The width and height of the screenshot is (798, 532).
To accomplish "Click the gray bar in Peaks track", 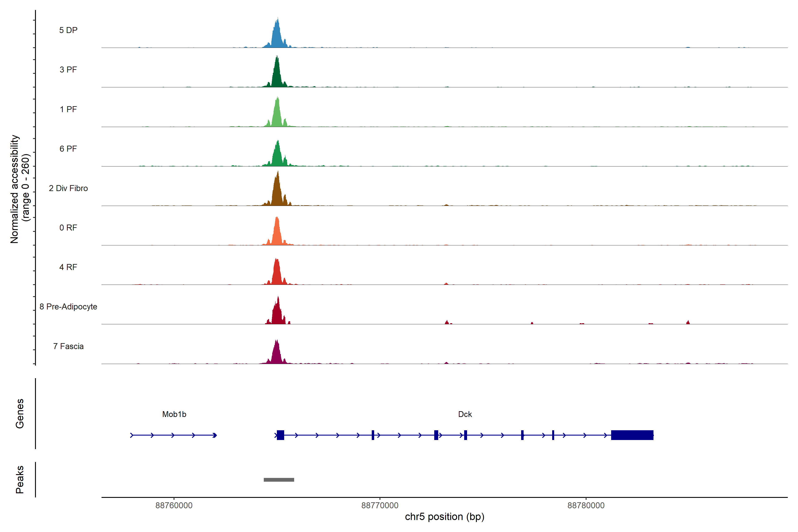I will [279, 480].
